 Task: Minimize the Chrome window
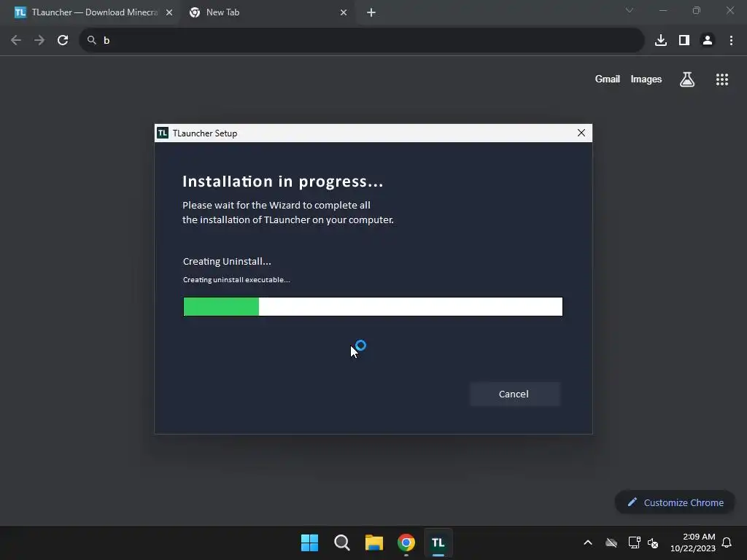662,10
